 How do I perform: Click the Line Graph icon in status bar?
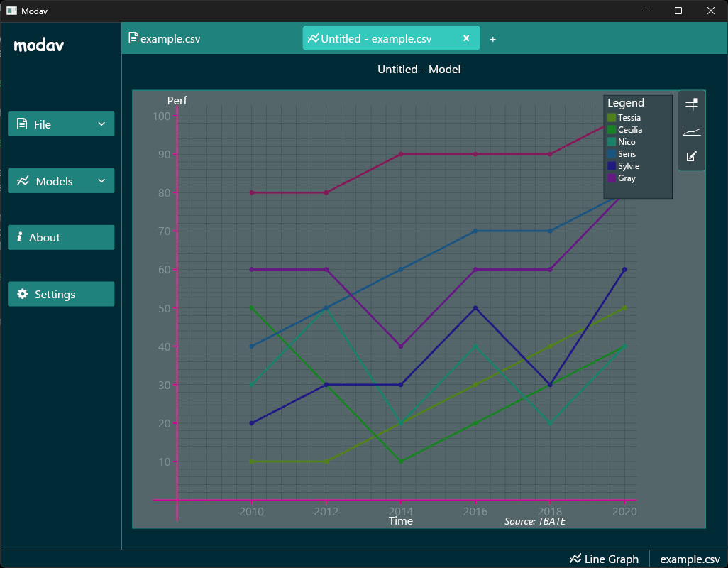point(575,559)
